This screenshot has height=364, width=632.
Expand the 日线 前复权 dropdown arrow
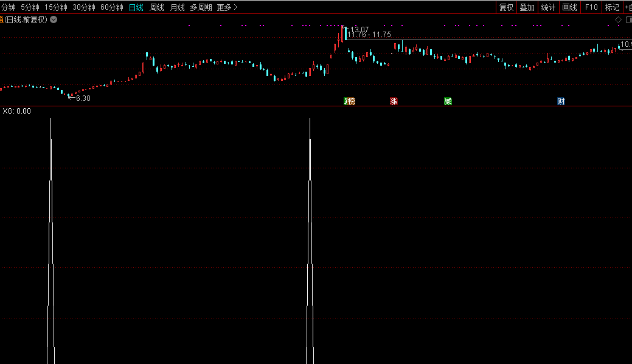click(54, 19)
